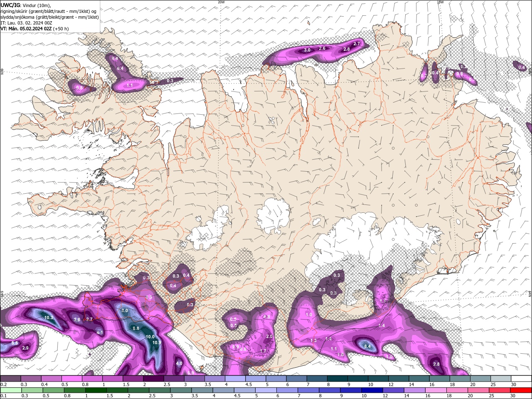Click the 3.0 snowfall value

tap(307, 50)
